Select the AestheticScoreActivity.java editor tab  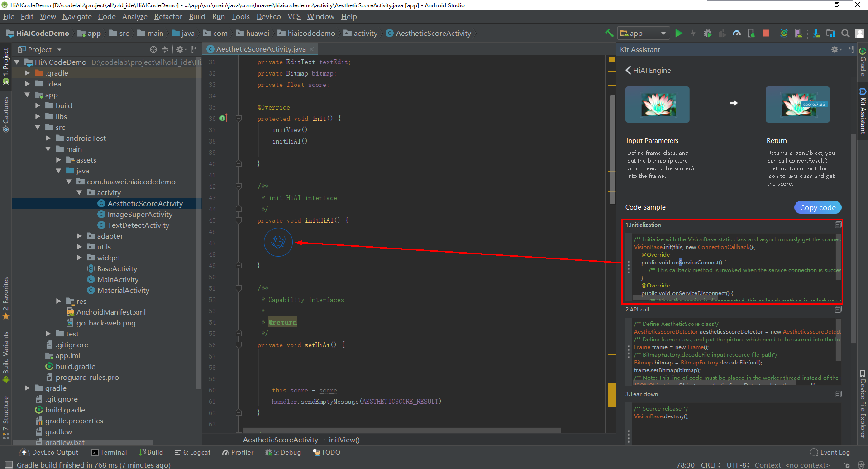point(260,49)
